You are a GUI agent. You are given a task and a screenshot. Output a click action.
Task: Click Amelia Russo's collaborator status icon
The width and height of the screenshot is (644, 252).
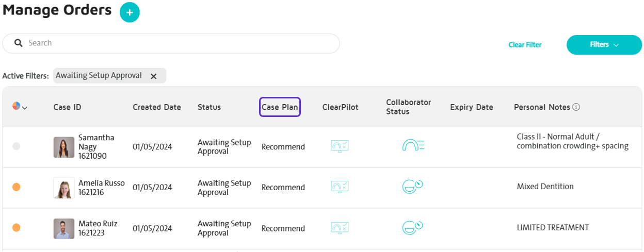point(412,187)
